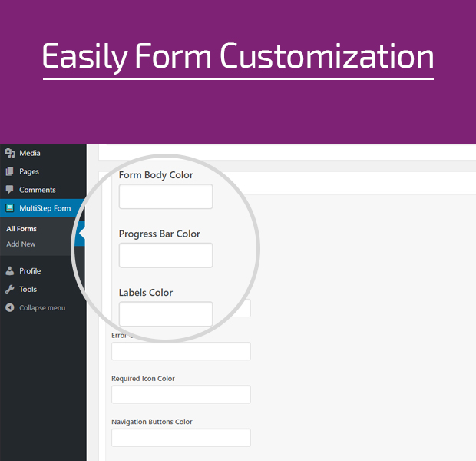This screenshot has height=461, width=476.
Task: Click the Media icon in the sidebar
Action: pos(10,153)
